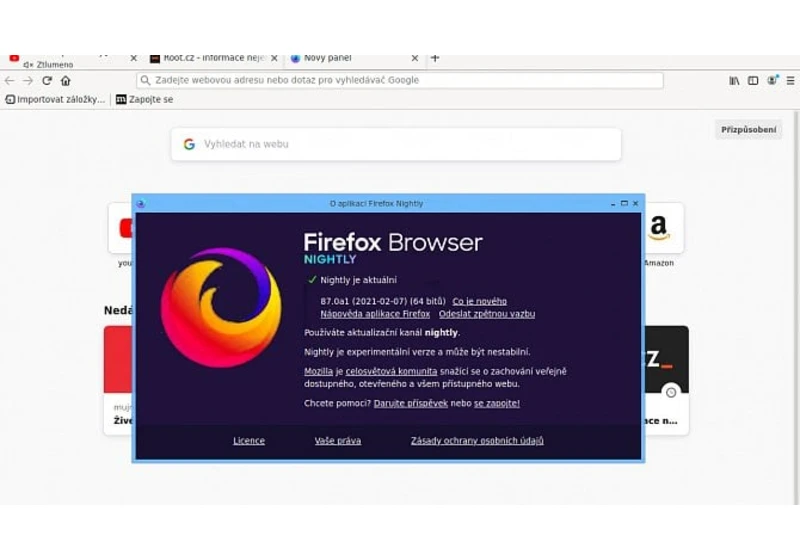Click the Google logo in search box
This screenshot has height=560, width=800.
pos(189,144)
